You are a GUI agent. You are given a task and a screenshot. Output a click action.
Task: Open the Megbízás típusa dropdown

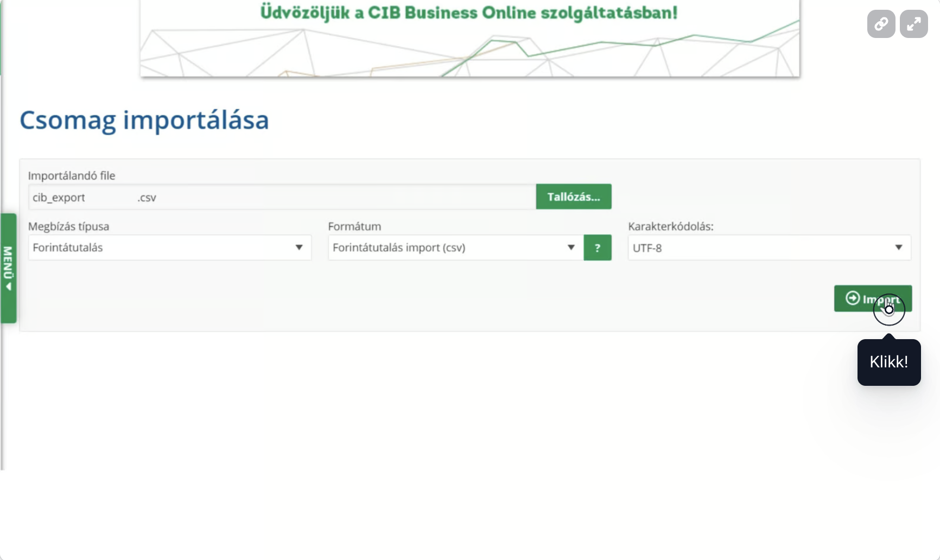pos(170,247)
